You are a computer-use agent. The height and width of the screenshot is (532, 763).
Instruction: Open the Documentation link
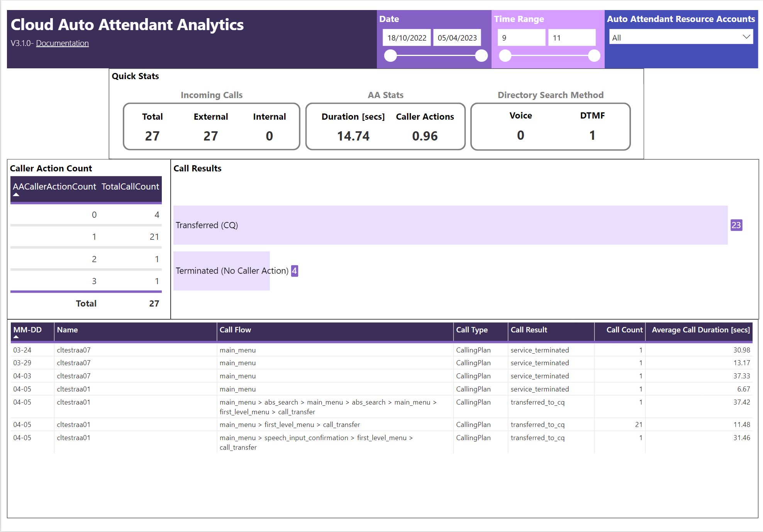(x=62, y=43)
